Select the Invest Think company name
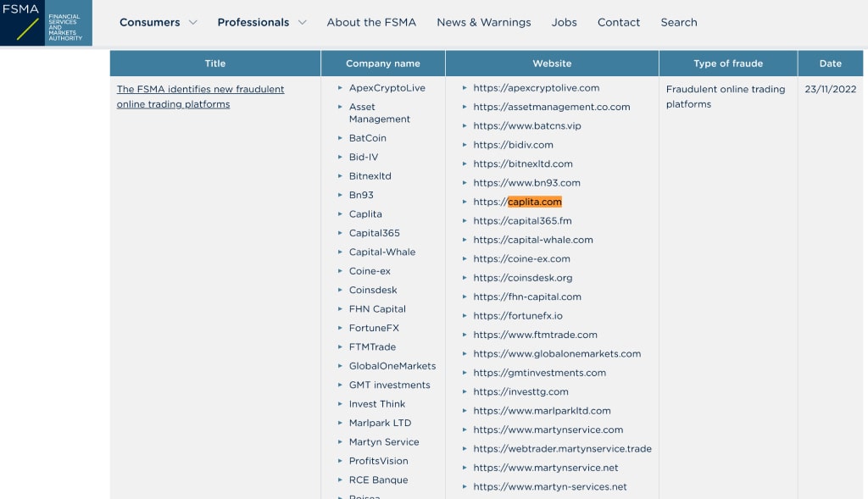868x499 pixels. [x=377, y=404]
